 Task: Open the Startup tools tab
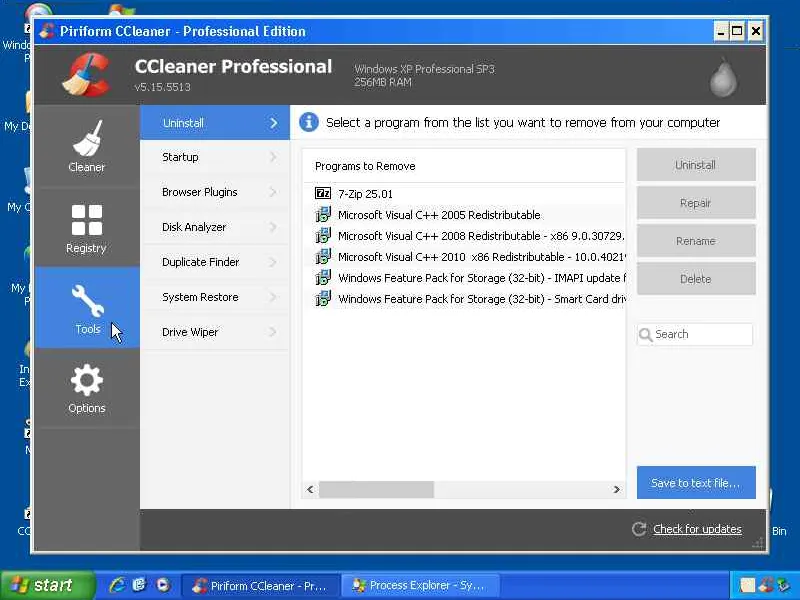215,157
